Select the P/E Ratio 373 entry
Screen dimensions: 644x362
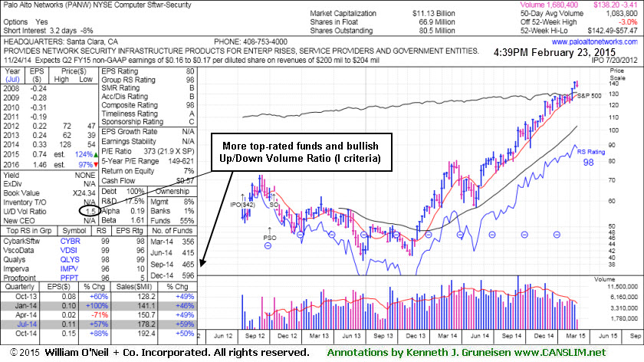coord(148,151)
